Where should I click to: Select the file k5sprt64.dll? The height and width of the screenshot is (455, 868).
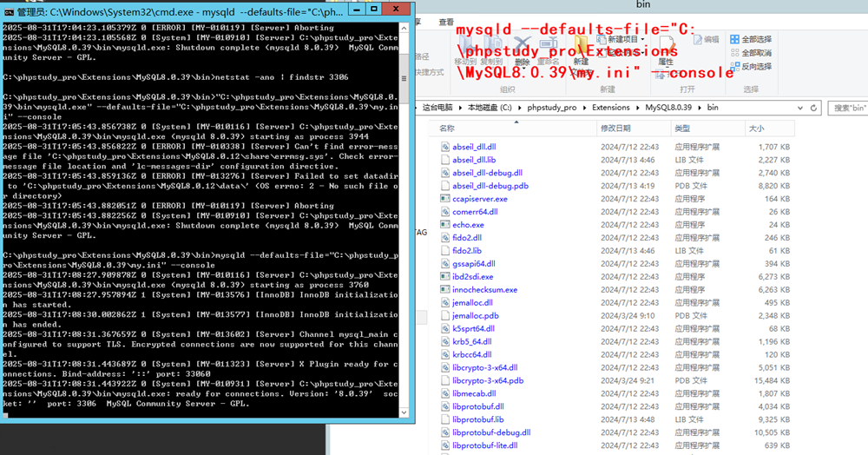pos(473,328)
